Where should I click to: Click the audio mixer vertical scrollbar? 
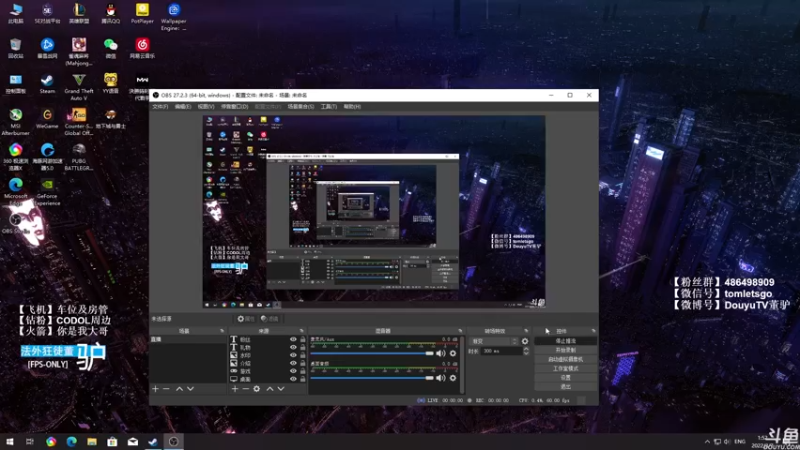pos(462,364)
